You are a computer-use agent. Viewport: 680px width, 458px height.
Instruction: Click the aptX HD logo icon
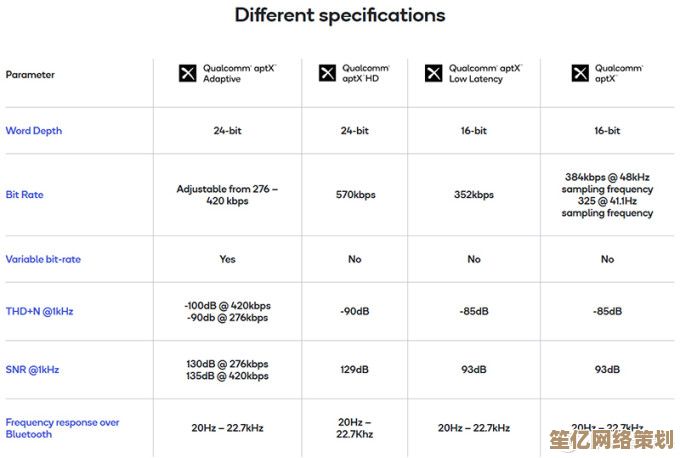pyautogui.click(x=327, y=73)
